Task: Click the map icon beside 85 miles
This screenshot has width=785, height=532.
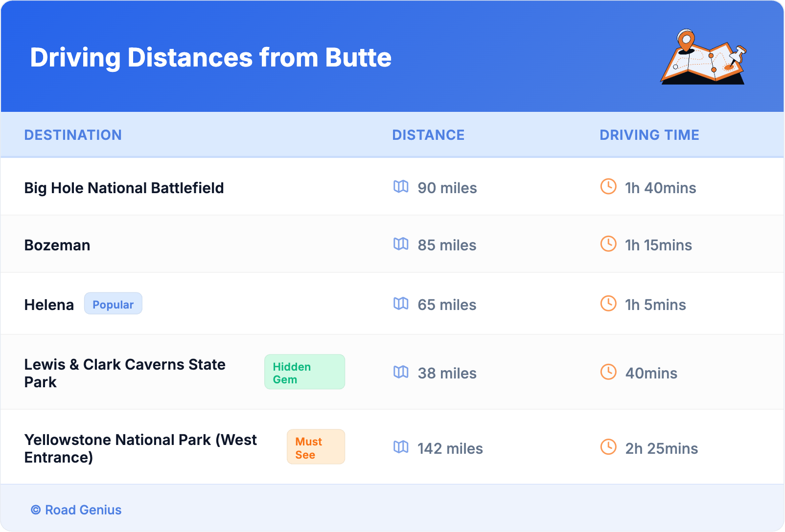Action: pos(401,244)
